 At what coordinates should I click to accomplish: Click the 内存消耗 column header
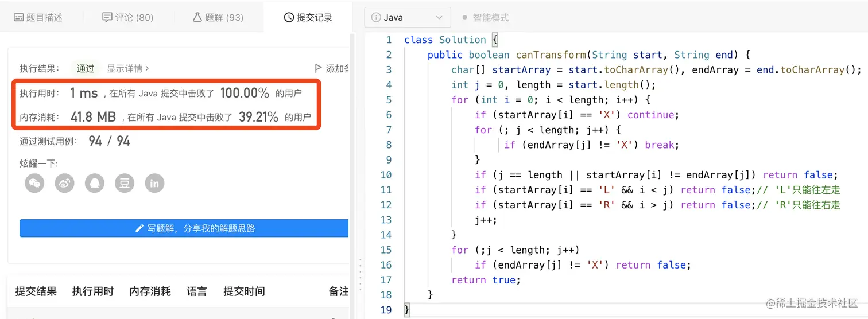pos(150,291)
